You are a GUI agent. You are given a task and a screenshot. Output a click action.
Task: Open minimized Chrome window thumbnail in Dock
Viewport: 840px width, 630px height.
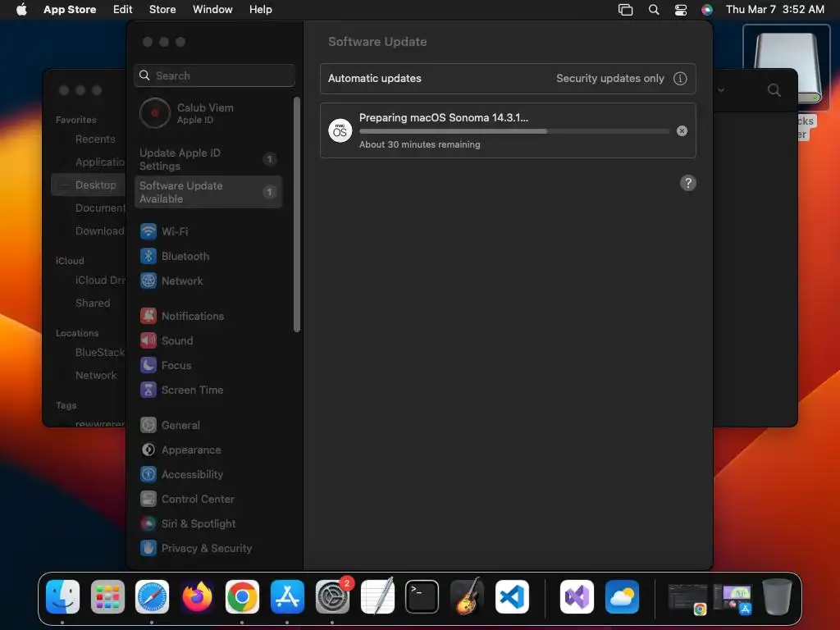[687, 598]
